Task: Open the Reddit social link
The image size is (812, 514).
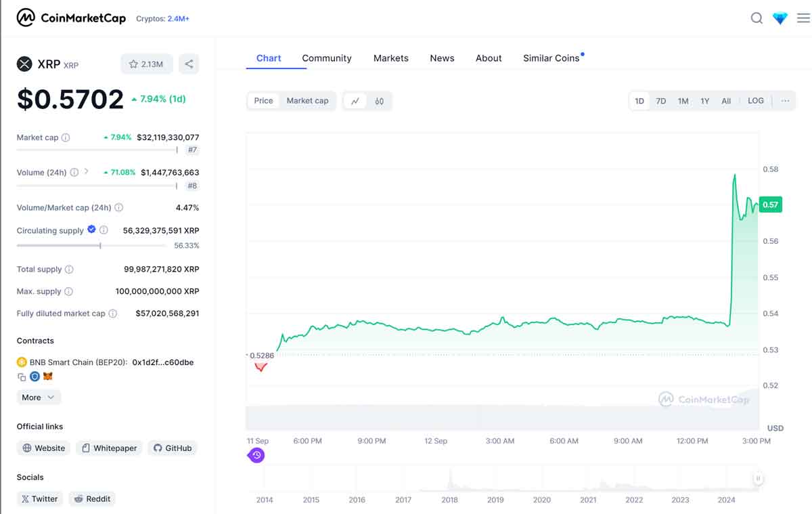Action: pyautogui.click(x=92, y=499)
